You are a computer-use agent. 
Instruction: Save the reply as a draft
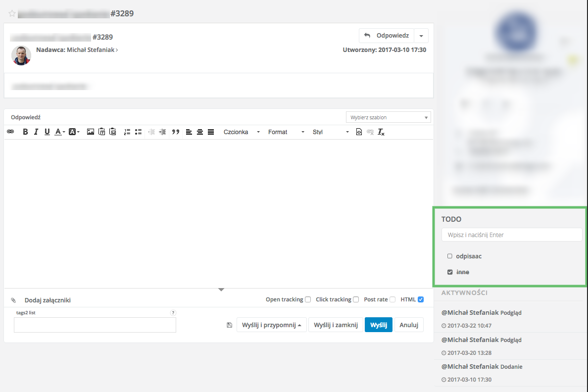230,325
